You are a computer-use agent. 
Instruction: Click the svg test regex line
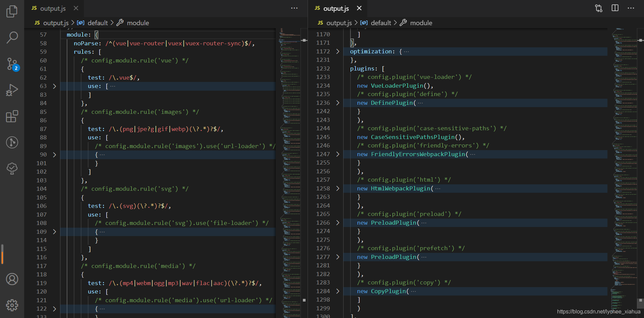coord(129,206)
